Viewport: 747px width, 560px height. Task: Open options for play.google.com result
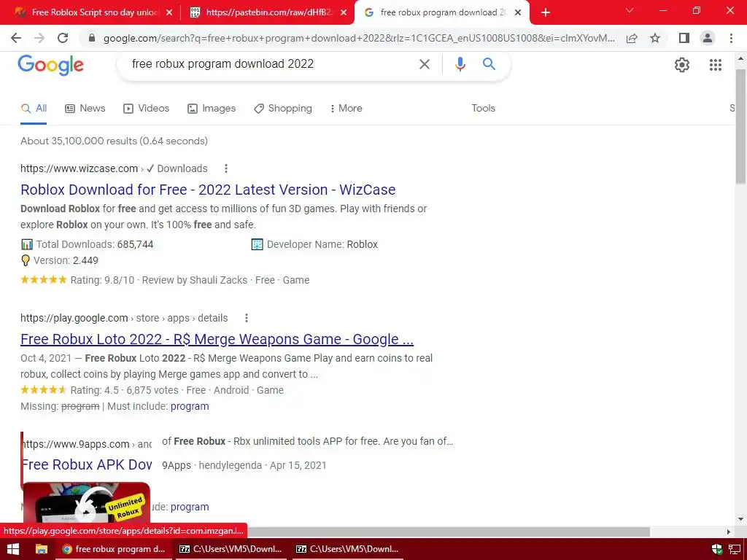coord(246,318)
